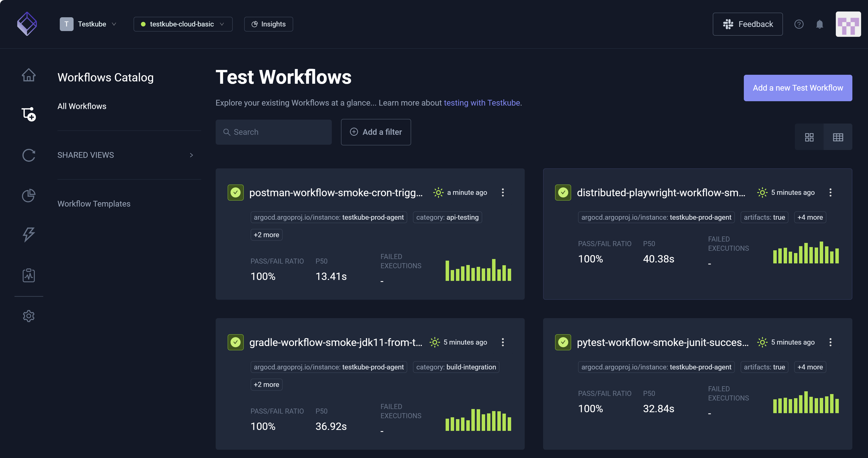This screenshot has width=868, height=458.
Task: Open the testing with Testkube link
Action: 482,103
